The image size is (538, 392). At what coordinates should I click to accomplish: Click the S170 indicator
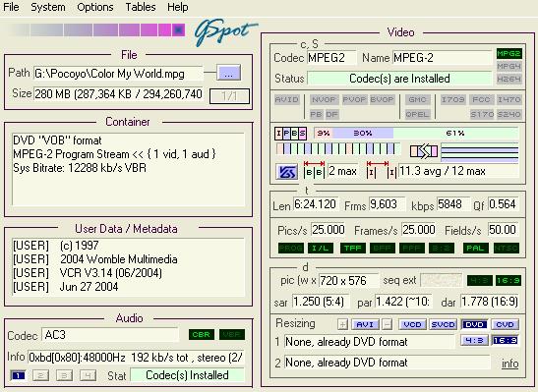tap(482, 114)
